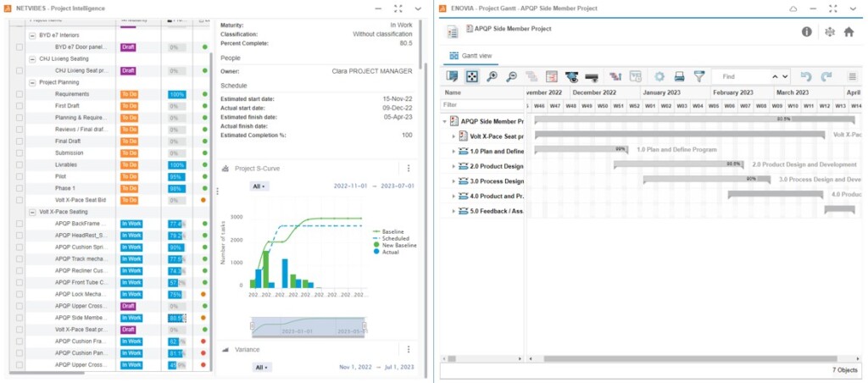Image resolution: width=868 pixels, height=383 pixels.
Task: Open the Variance All dropdown
Action: click(x=262, y=368)
